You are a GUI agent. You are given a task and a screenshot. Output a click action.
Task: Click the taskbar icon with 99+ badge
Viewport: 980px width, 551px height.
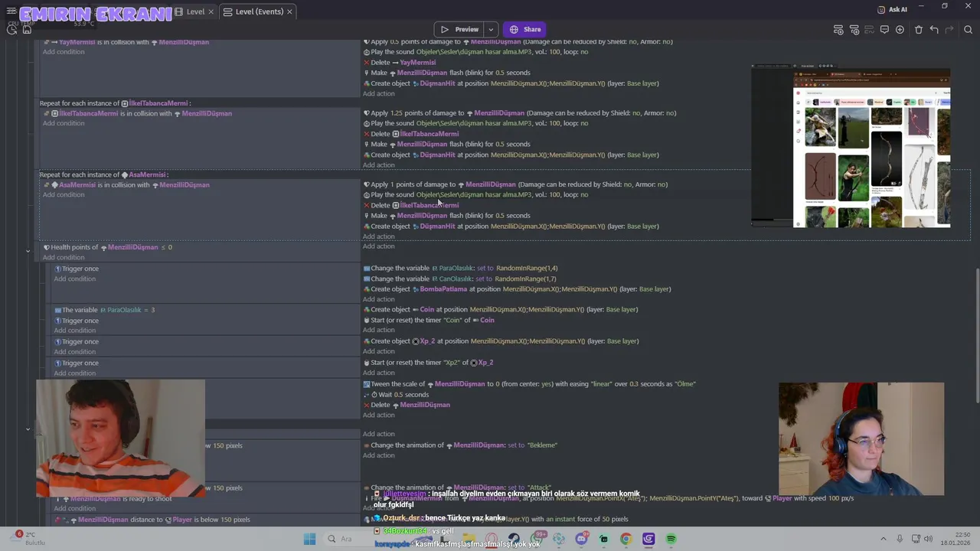point(537,539)
